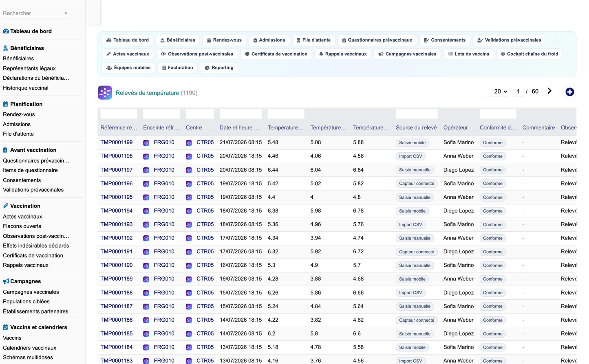Viewport: 589px width, 364px height.
Task: Click the CTR05 icon in row TMP0001192
Action: coord(189,238)
